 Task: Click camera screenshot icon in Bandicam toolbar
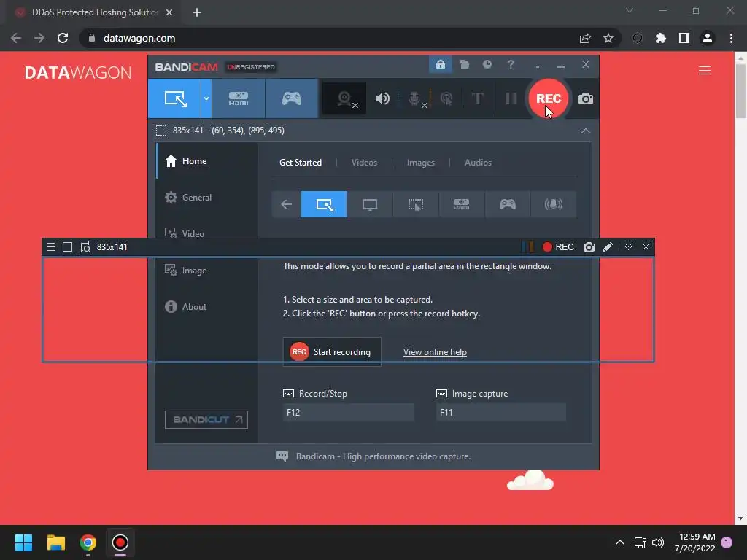point(586,98)
